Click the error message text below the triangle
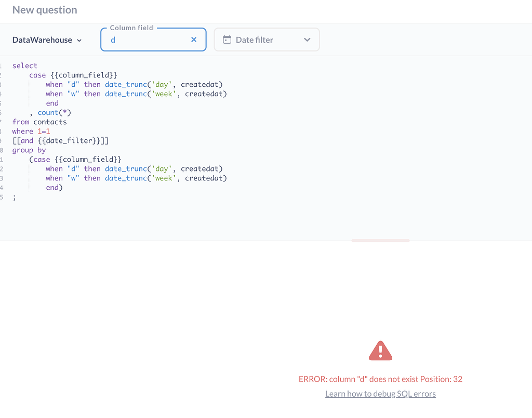The height and width of the screenshot is (418, 532). (380, 379)
